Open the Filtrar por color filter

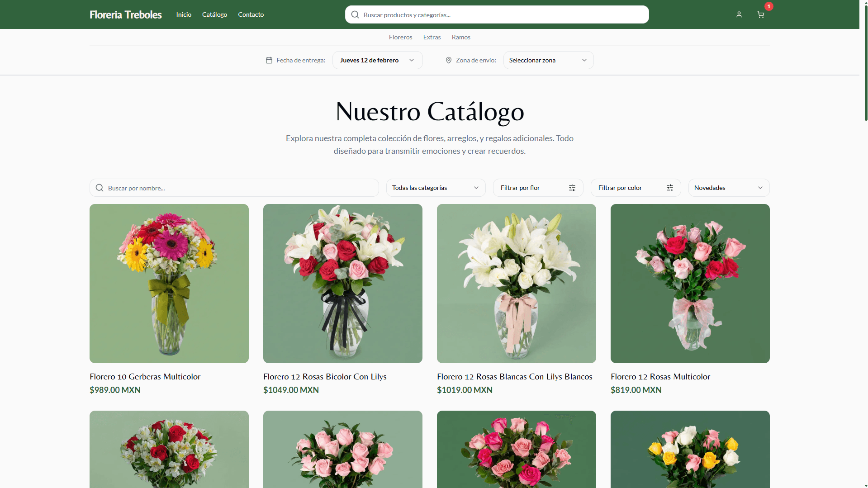(636, 188)
